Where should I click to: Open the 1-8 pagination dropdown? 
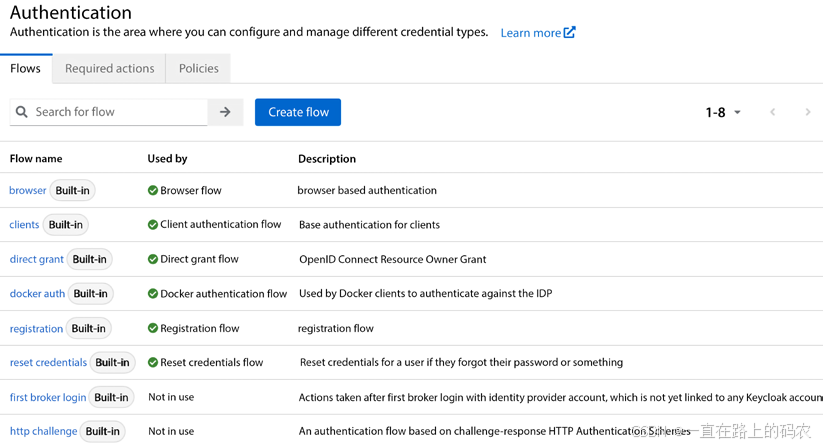[x=723, y=112]
